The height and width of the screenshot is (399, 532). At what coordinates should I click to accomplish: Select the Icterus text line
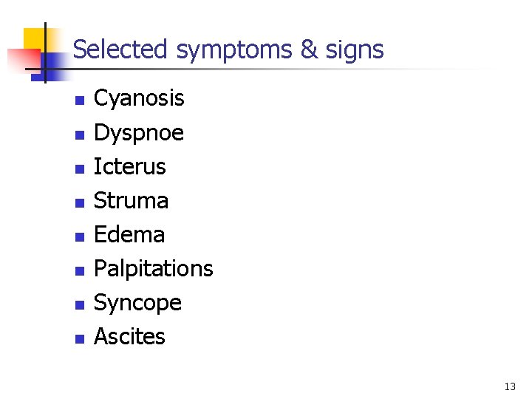tap(130, 167)
